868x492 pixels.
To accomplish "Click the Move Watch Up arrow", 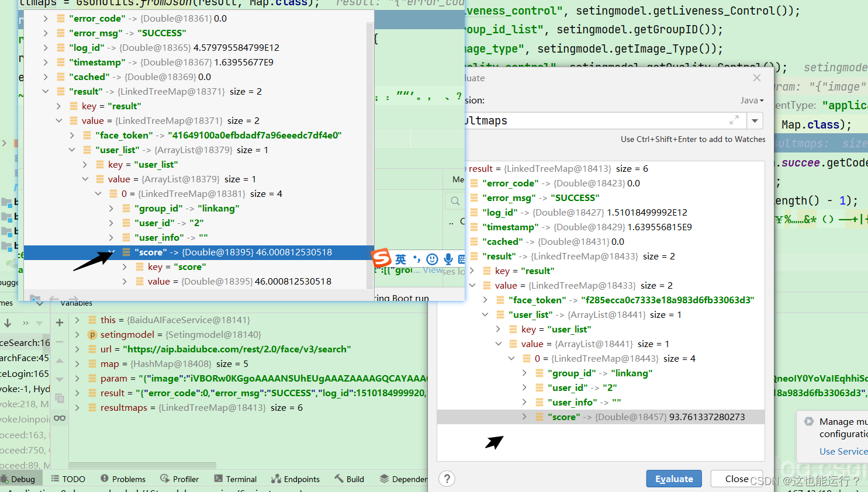I will (60, 361).
